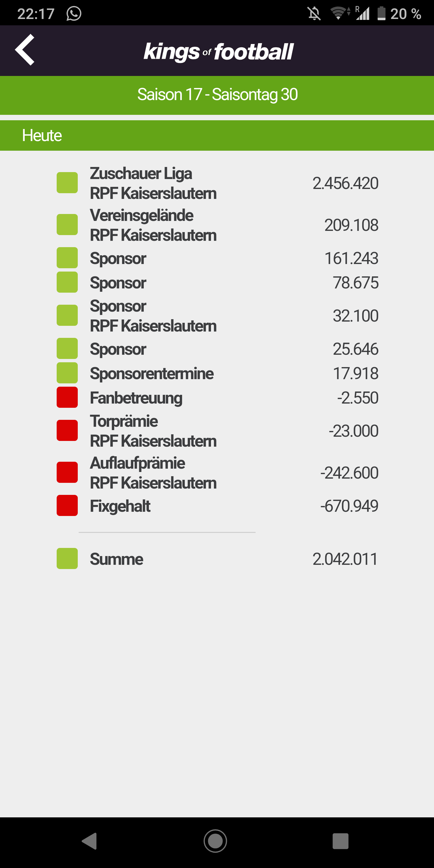This screenshot has width=434, height=868.
Task: Select the Sponsorentermine row
Action: click(217, 373)
